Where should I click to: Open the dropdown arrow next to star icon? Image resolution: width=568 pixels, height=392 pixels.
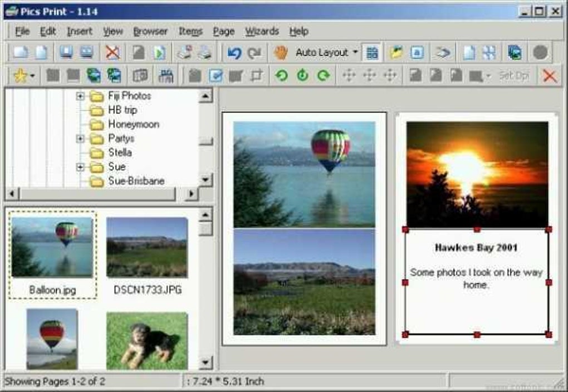click(33, 76)
